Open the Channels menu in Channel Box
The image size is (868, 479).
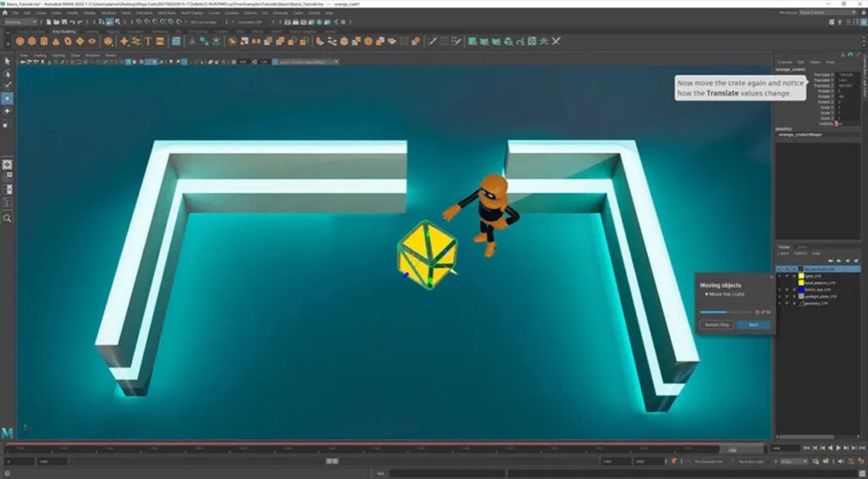(784, 62)
